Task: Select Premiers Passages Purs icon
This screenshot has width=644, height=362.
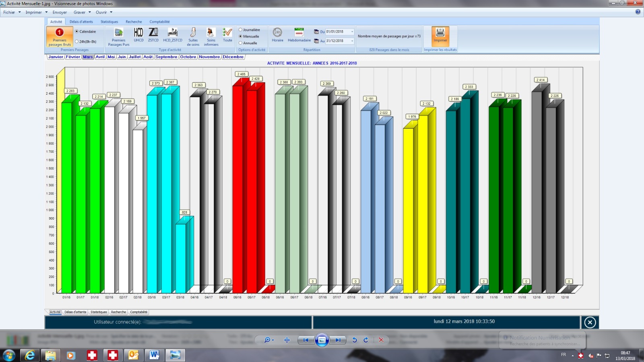Action: click(x=119, y=37)
